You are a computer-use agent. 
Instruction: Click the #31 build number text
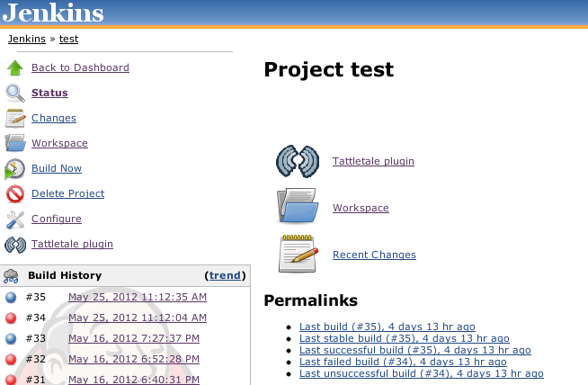(x=36, y=380)
